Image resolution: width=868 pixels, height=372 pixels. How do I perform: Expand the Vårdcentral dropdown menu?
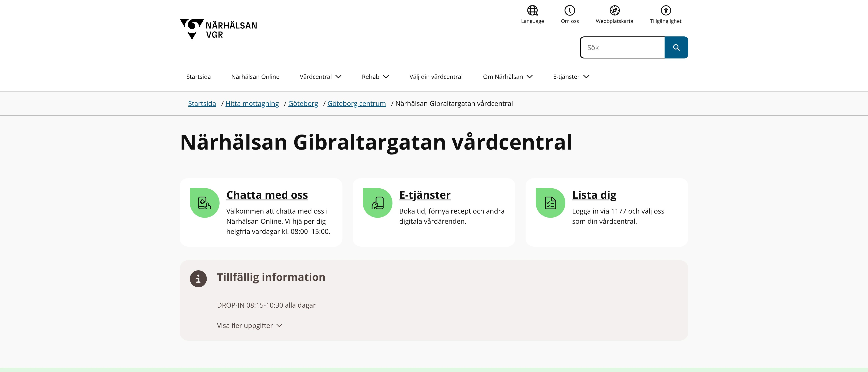point(320,77)
